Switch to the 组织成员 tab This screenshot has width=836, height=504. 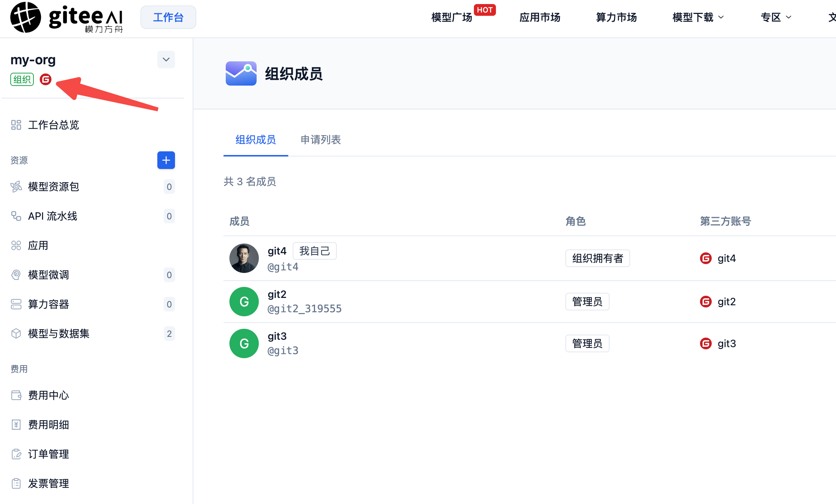(x=256, y=140)
